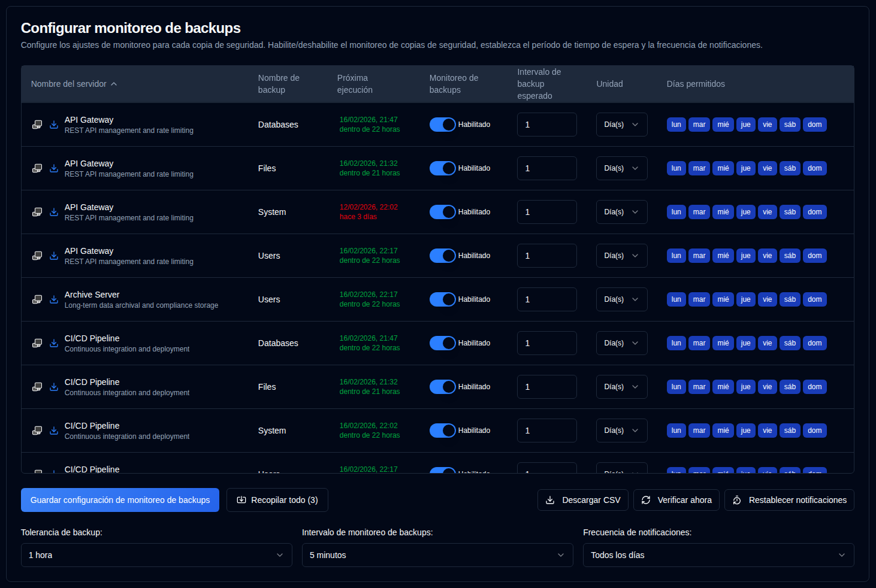Open the Frecuencia de notificaciones dropdown

click(x=718, y=555)
